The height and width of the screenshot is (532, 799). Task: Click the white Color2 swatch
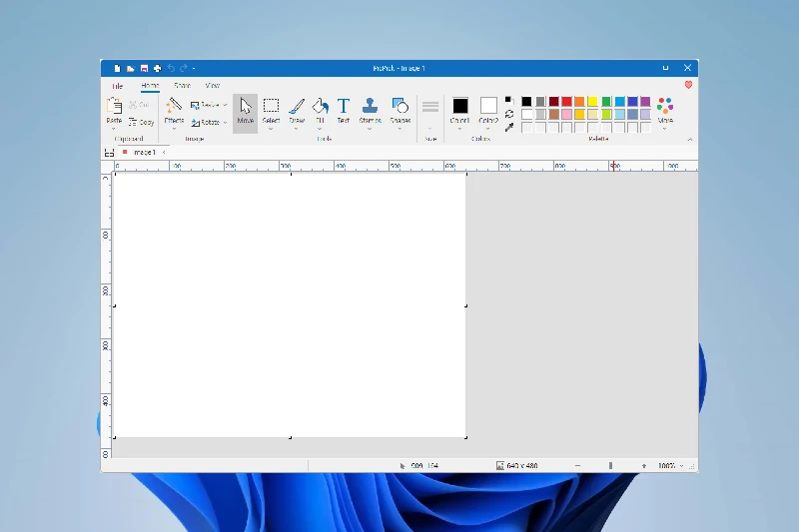point(488,106)
